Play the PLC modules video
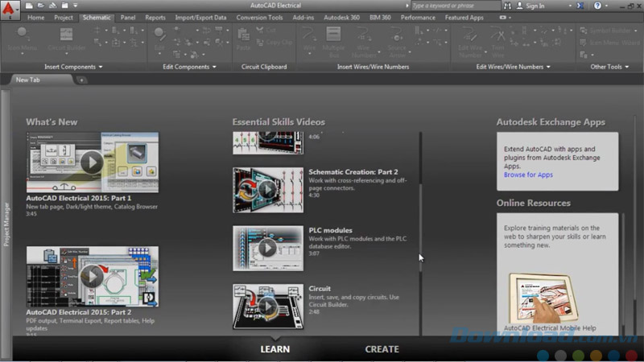Image resolution: width=644 pixels, height=362 pixels. click(267, 247)
